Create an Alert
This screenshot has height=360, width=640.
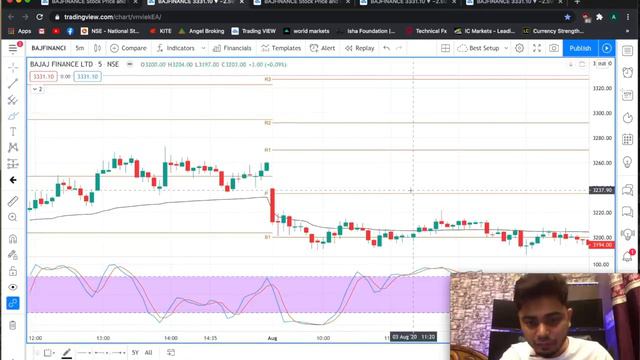[x=322, y=48]
